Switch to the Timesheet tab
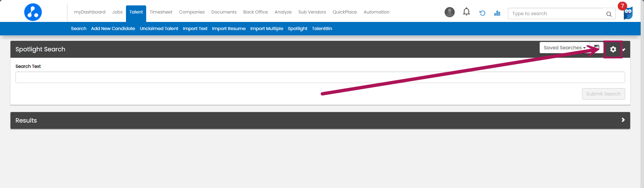The image size is (644, 188). coord(161,12)
